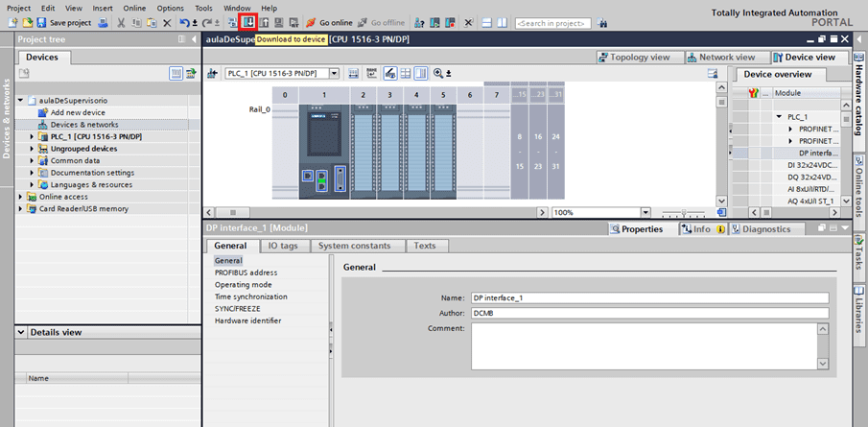Click the Stop CPU icon
The width and height of the screenshot is (868, 427).
coord(451,23)
